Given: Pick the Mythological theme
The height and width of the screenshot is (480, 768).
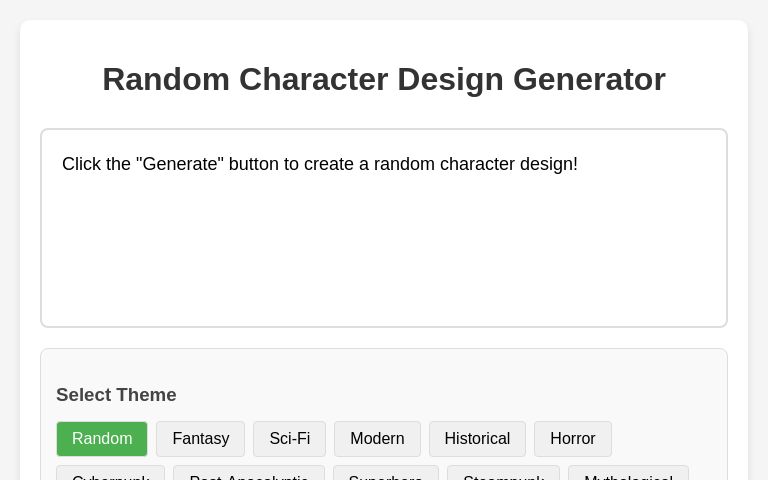Looking at the screenshot, I should point(628,473).
